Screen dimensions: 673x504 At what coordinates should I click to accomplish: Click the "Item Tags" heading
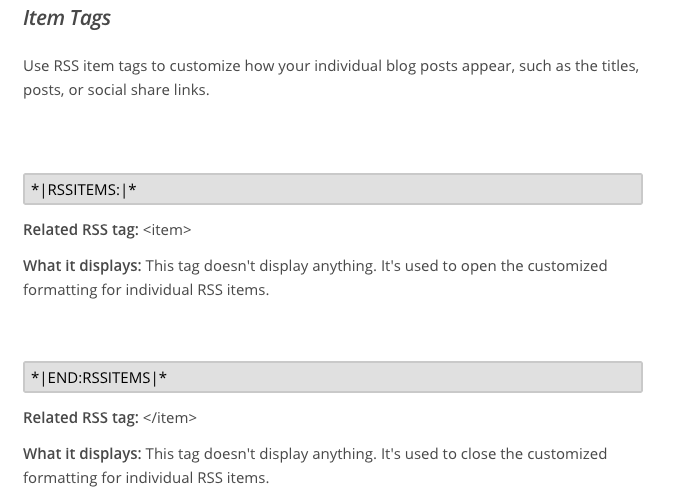(x=67, y=18)
